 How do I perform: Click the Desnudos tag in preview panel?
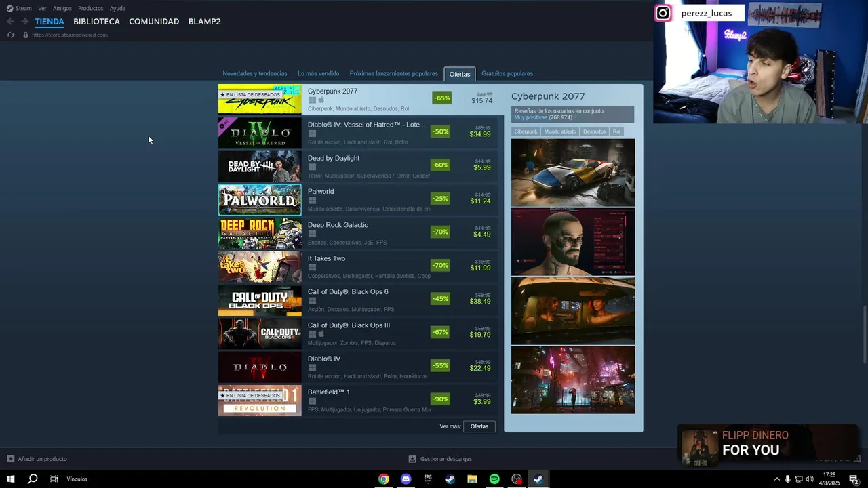pos(595,131)
